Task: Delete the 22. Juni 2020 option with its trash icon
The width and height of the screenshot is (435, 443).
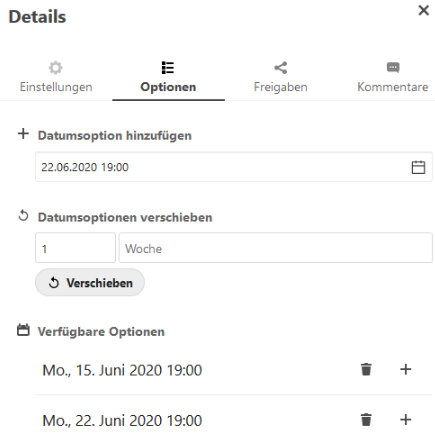Action: point(366,420)
